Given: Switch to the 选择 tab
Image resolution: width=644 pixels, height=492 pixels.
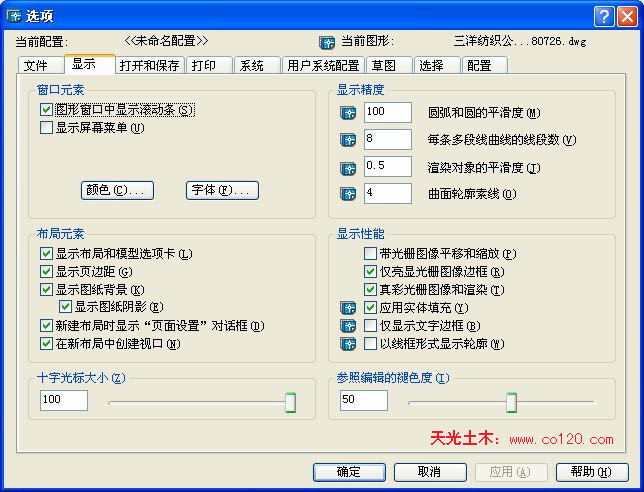Looking at the screenshot, I should pos(437,65).
